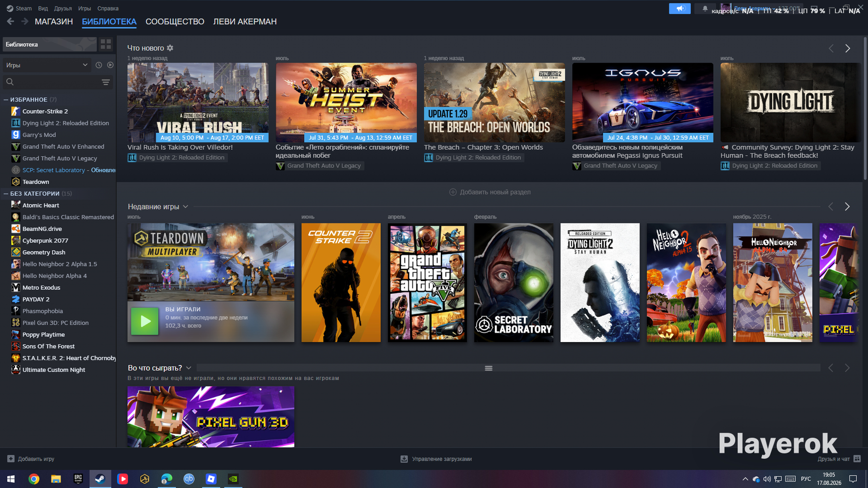Open Ignus Pursuit news thumbnail

(x=642, y=102)
